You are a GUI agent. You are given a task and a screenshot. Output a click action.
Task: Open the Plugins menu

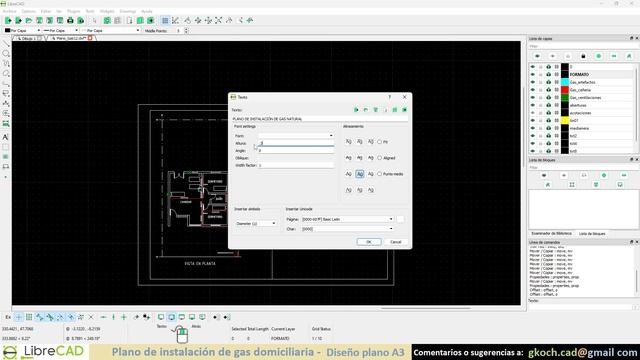click(x=73, y=11)
